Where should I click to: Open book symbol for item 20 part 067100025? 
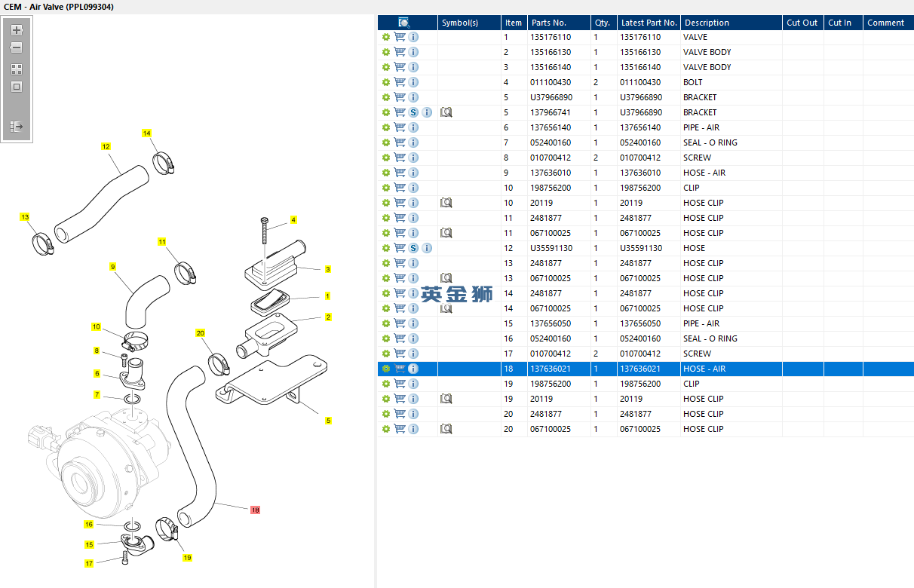click(446, 429)
